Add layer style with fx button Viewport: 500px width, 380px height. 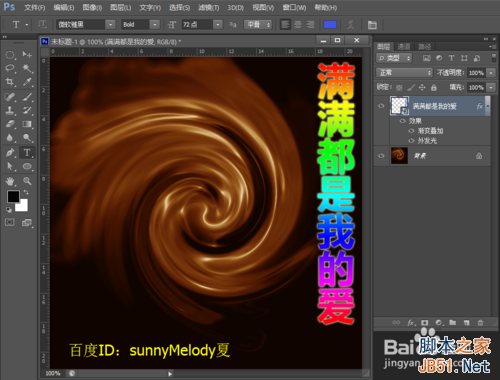pyautogui.click(x=411, y=322)
